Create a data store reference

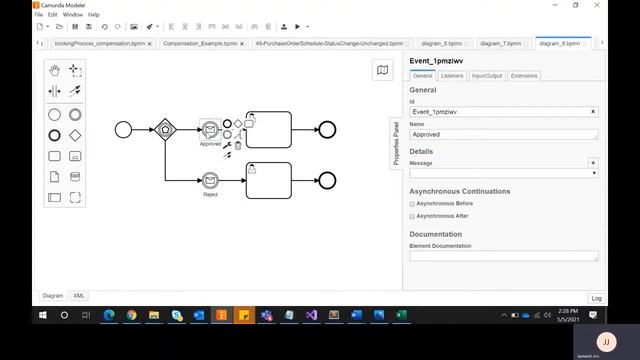click(x=75, y=177)
